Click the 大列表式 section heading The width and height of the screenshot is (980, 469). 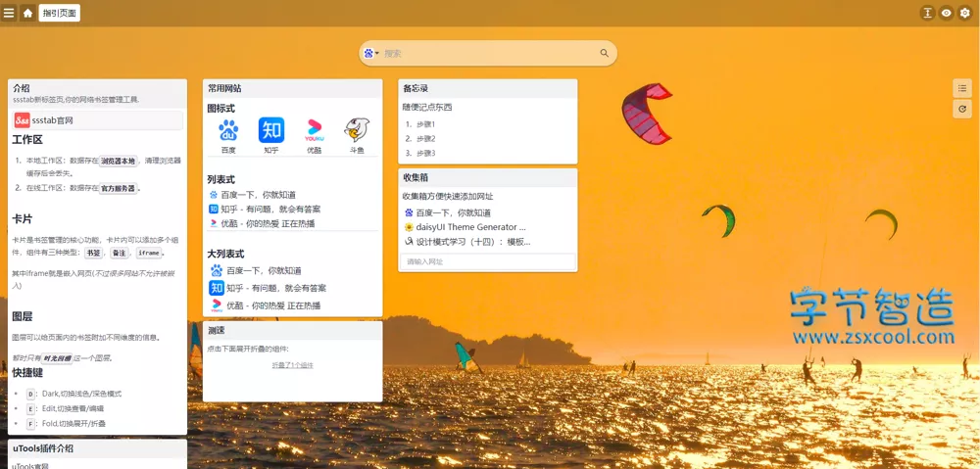pos(225,255)
